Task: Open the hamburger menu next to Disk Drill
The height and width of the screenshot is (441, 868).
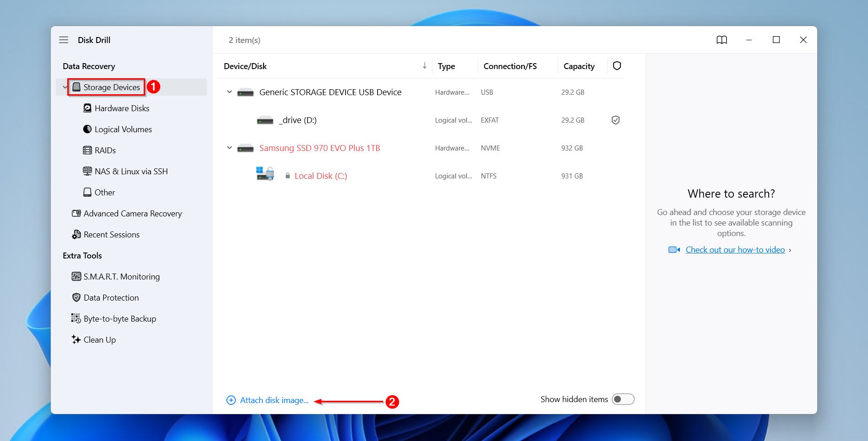Action: (x=64, y=40)
